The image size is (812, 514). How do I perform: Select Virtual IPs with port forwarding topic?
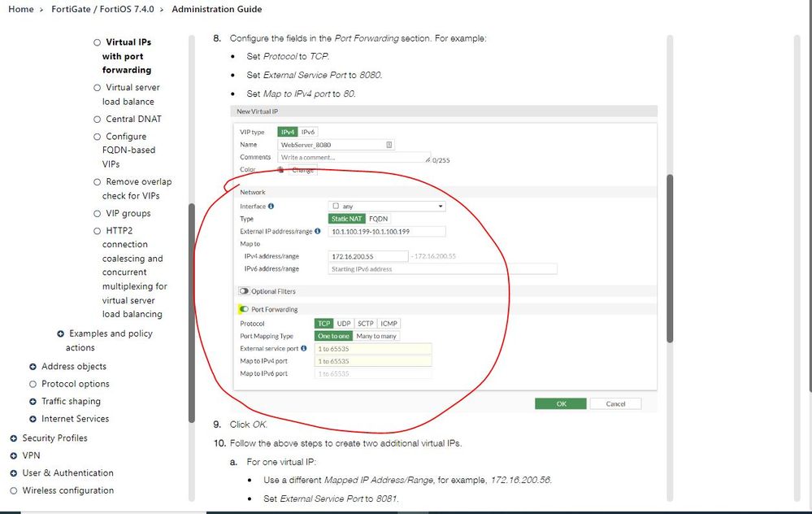(x=127, y=56)
